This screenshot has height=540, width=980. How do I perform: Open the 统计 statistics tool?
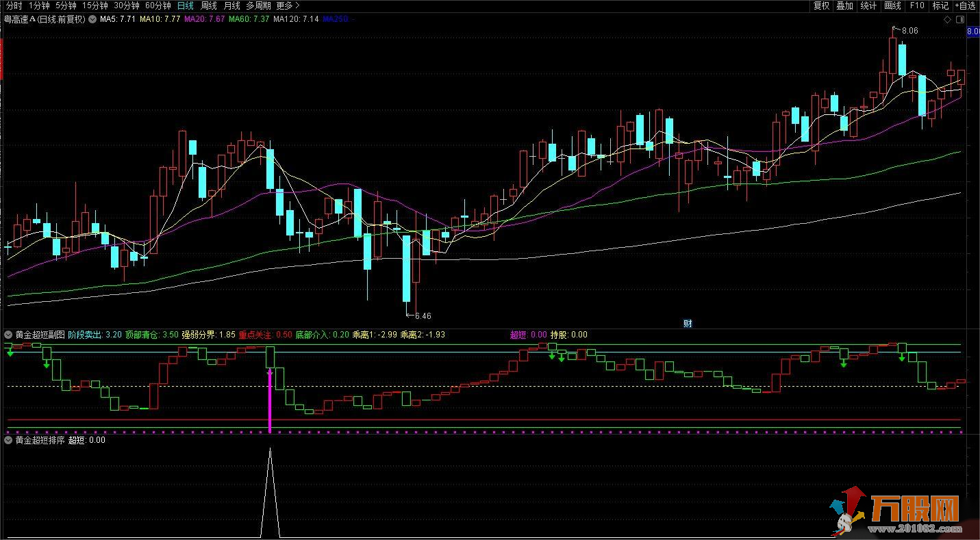point(868,5)
